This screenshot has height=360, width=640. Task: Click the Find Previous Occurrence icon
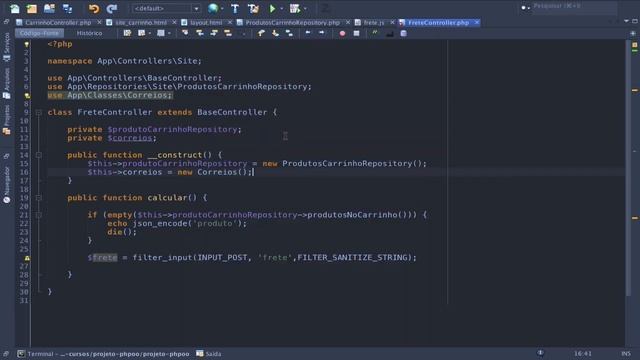click(200, 33)
